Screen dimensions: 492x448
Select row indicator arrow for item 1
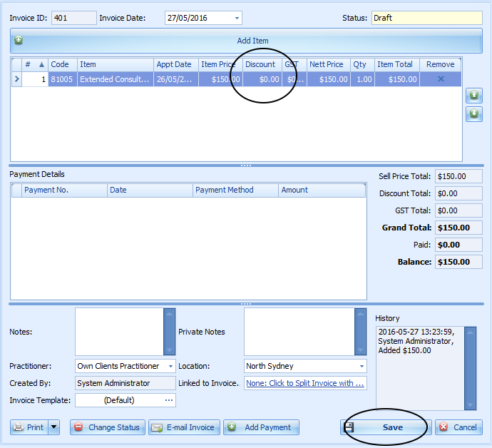click(x=16, y=79)
